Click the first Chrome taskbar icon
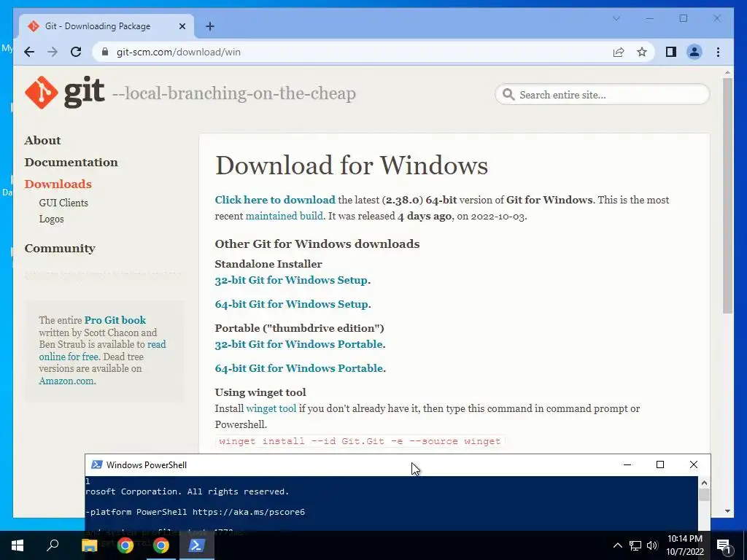The height and width of the screenshot is (560, 747). 125,545
